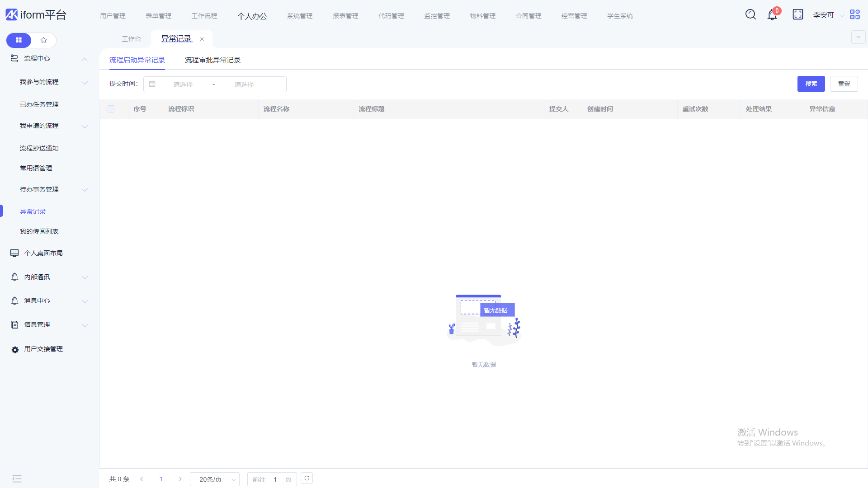The width and height of the screenshot is (868, 488).
Task: Open the app grid icon at top right
Action: 854,14
